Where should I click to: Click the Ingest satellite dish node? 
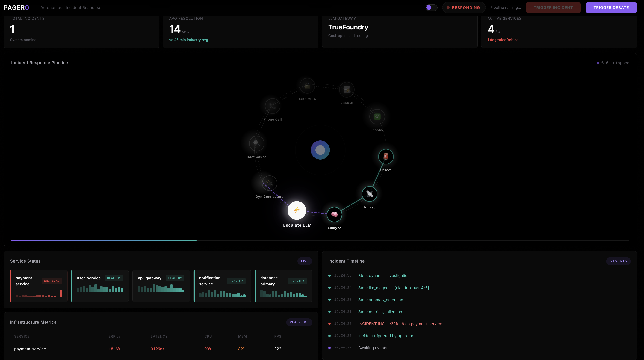coord(369,194)
